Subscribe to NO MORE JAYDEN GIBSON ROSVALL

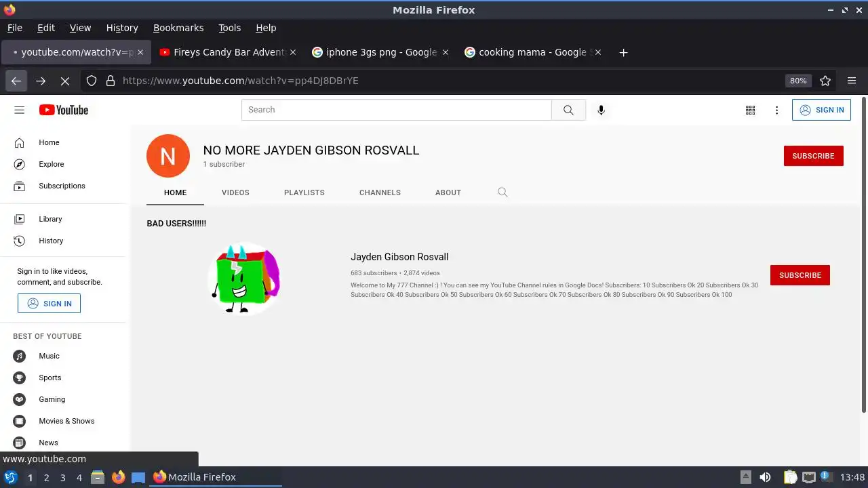pyautogui.click(x=813, y=156)
